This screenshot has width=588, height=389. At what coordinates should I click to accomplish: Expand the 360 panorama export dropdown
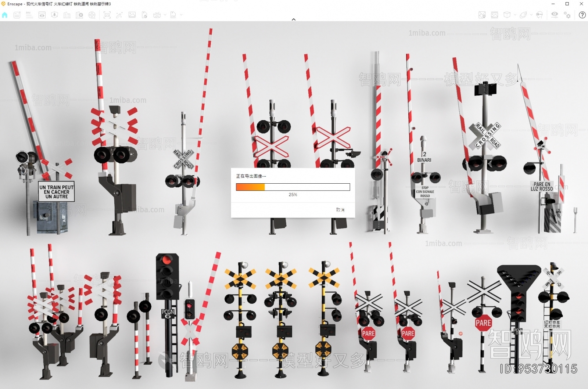pos(165,15)
